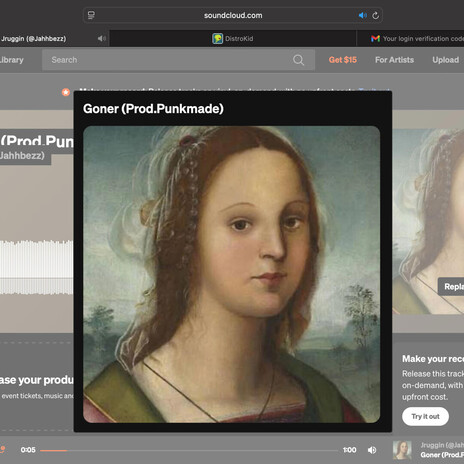
Task: Click the 1:00 track duration text
Action: (x=349, y=450)
